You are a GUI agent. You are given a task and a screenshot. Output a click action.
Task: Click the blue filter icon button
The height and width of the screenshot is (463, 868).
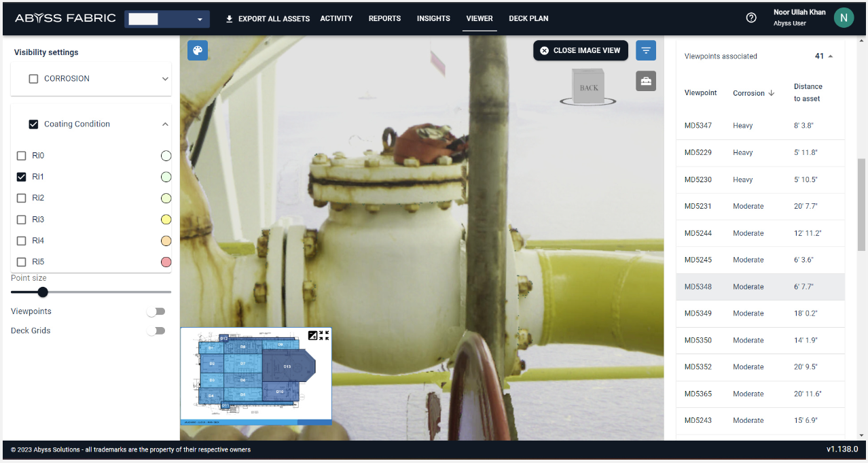coord(646,50)
